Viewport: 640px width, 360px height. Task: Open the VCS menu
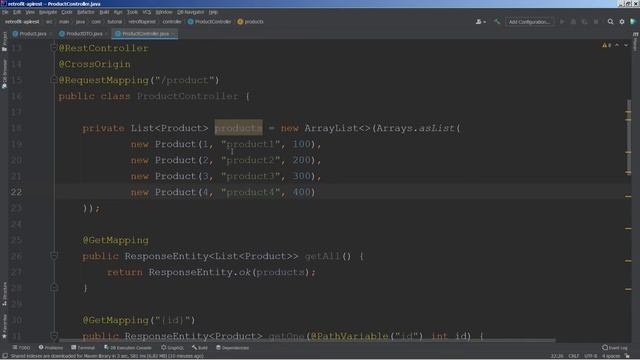click(147, 12)
